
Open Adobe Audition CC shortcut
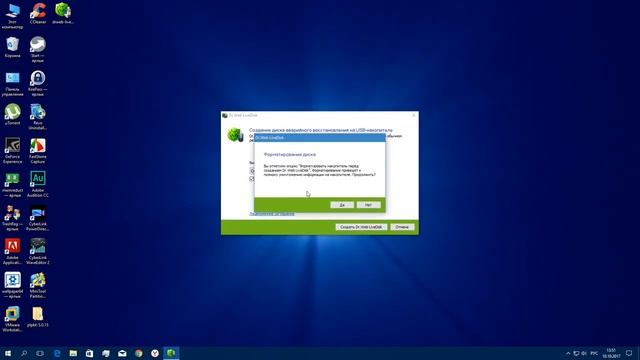[38, 184]
